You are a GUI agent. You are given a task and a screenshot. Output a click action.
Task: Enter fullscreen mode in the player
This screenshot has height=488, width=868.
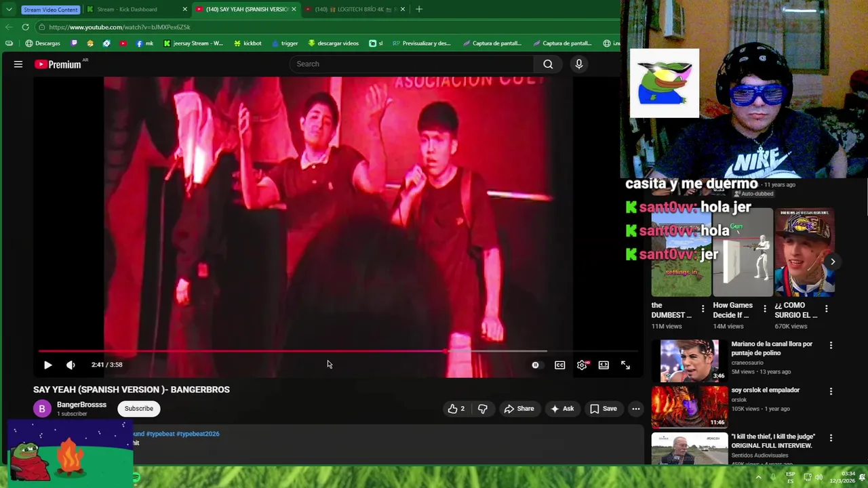(x=625, y=365)
